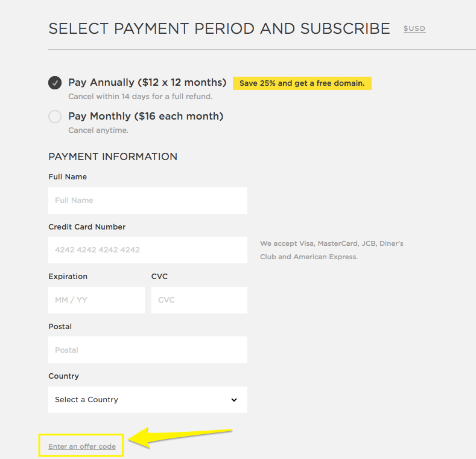Focus the Expiration MM / YY field
The image size is (476, 459).
97,300
